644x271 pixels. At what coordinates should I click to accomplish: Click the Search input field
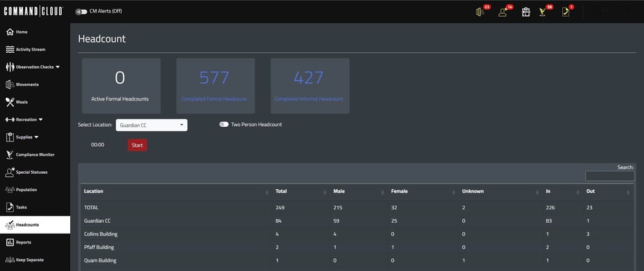tap(609, 176)
